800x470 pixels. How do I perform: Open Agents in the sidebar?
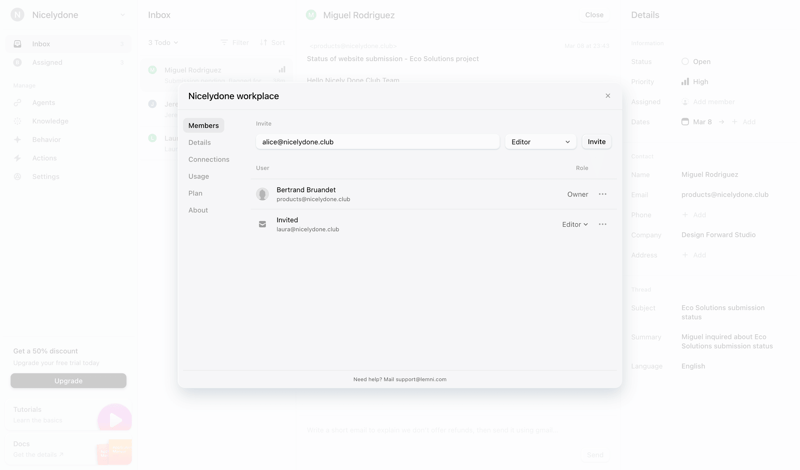68,103
